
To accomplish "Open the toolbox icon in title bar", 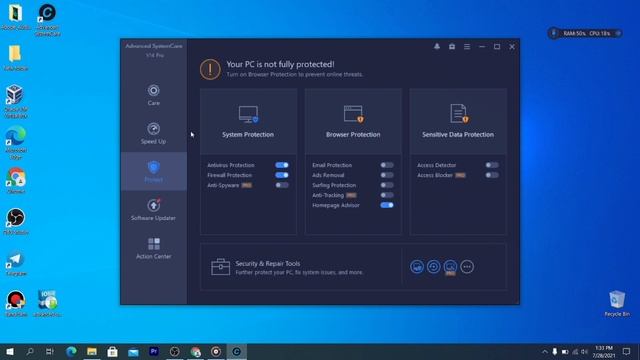I will (452, 47).
